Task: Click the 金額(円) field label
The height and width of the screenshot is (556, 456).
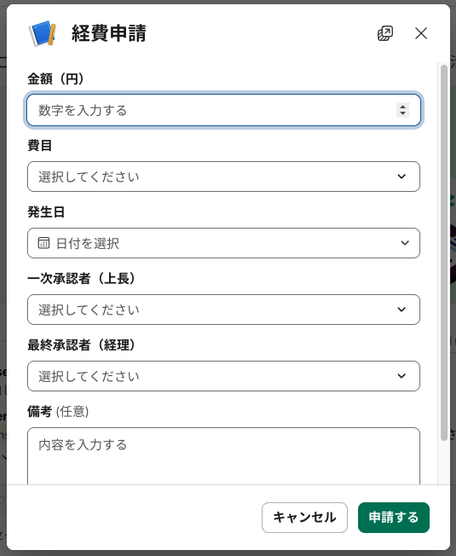Action: pyautogui.click(x=56, y=79)
